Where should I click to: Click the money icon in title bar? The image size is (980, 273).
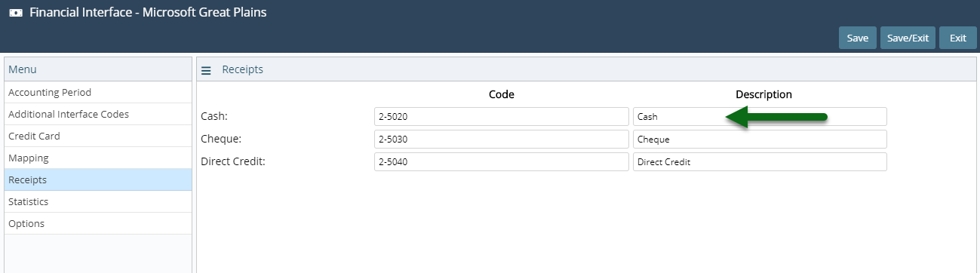point(15,13)
